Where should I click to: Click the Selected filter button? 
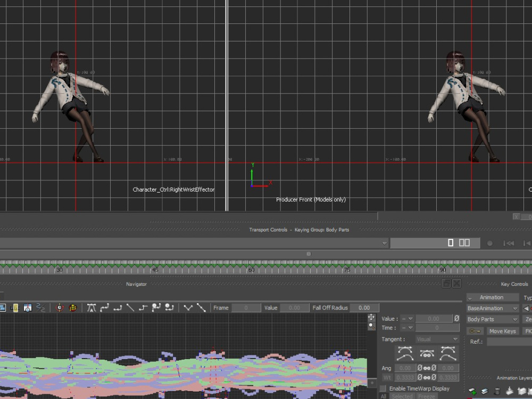click(x=402, y=396)
